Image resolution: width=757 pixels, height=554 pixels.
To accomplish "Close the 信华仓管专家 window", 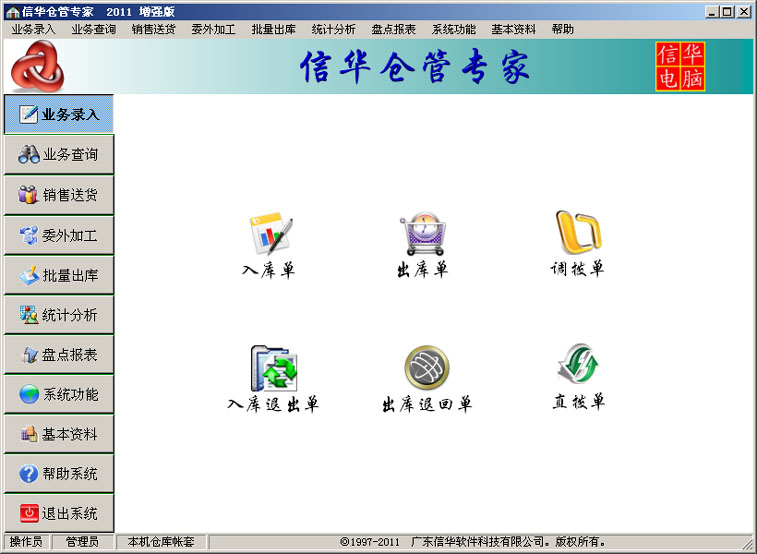I will [744, 12].
